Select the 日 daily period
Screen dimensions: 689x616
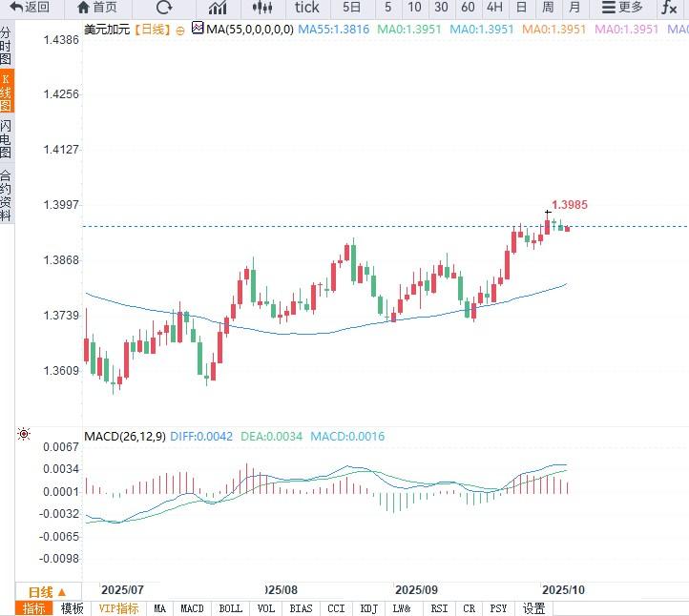pyautogui.click(x=521, y=8)
